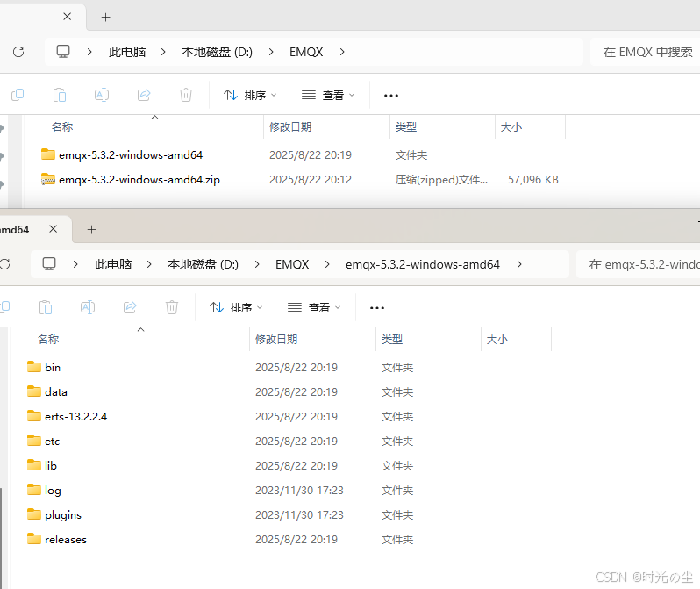This screenshot has width=700, height=589.
Task: Click the 在 EMQX 中搜索 search box
Action: 645,52
